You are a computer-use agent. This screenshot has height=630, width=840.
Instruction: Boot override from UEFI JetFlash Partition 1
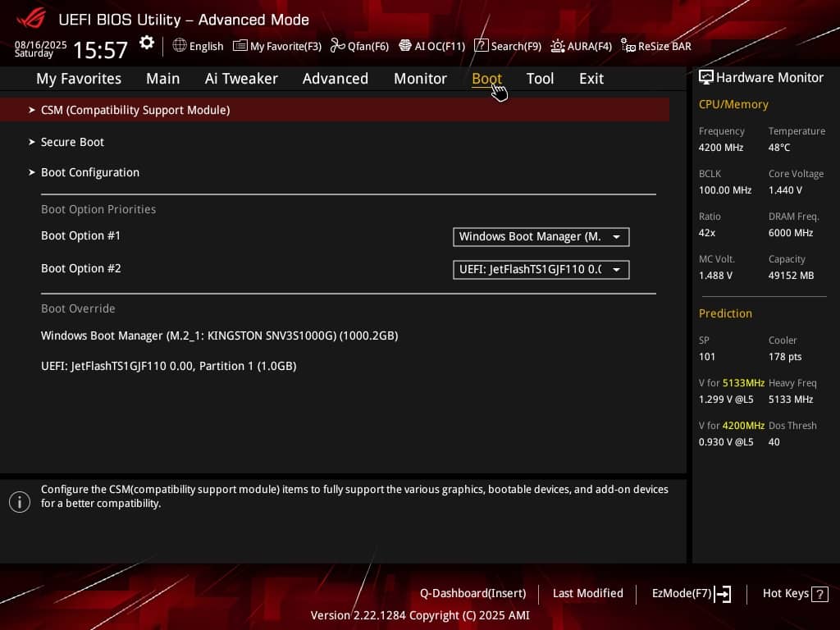pos(169,366)
